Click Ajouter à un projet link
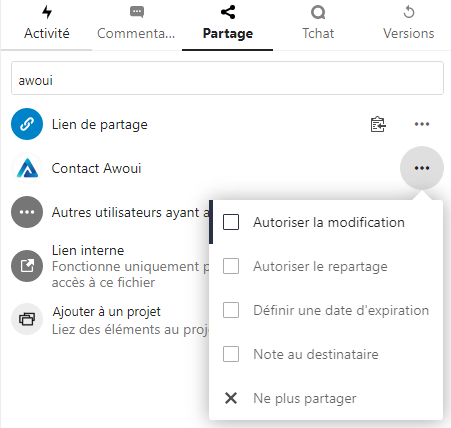Screen dimensions: 451x428 [106, 312]
